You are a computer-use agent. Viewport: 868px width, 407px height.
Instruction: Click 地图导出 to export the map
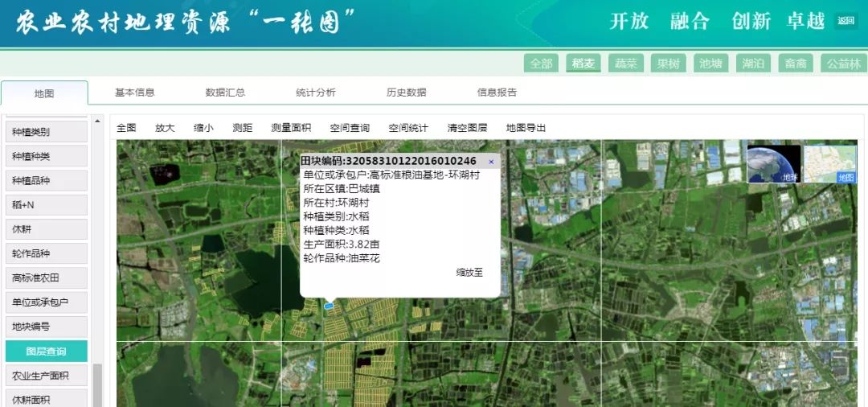pyautogui.click(x=526, y=128)
